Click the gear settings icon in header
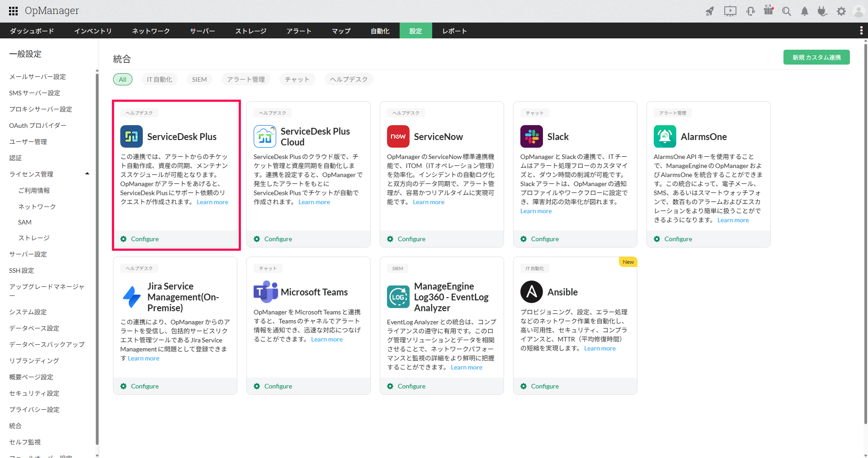Viewport: 868px width, 458px height. tap(841, 11)
